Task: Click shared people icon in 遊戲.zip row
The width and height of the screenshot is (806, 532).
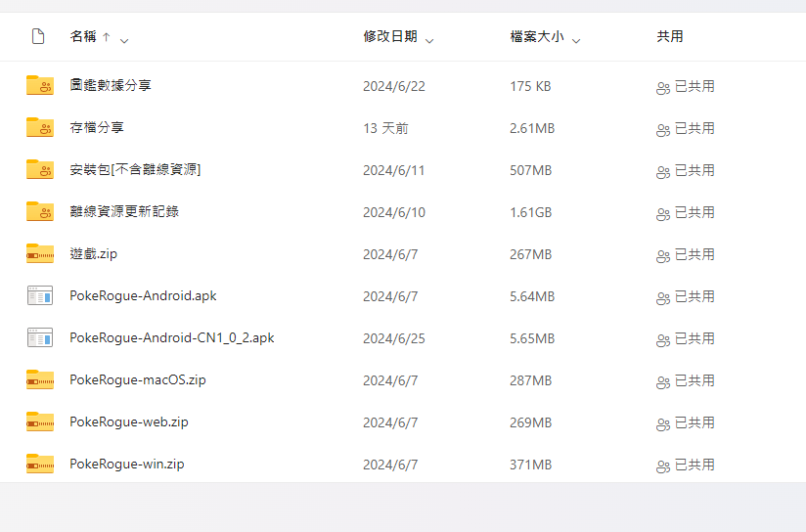Action: (663, 256)
